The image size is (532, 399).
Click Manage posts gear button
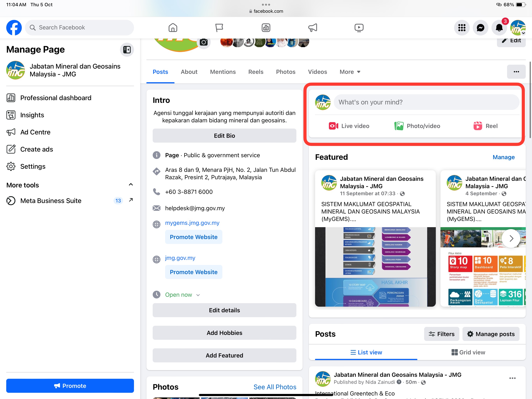tap(491, 334)
